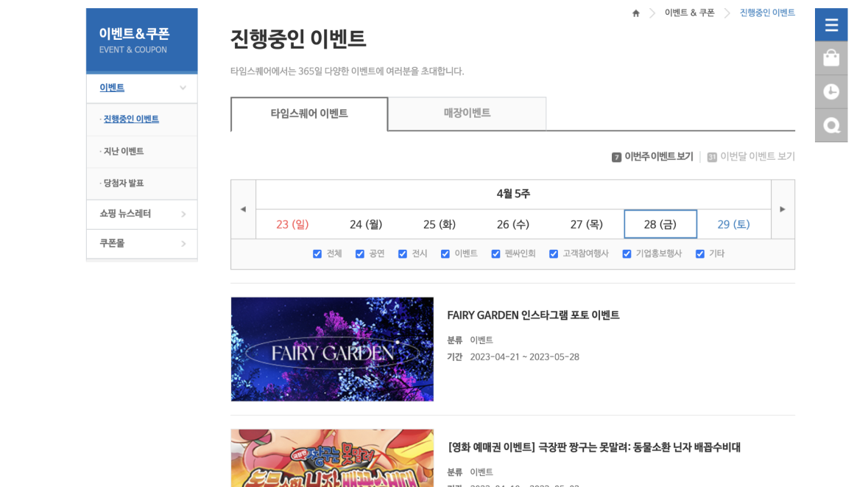
Task: Click the search magnifier icon
Action: 831,125
